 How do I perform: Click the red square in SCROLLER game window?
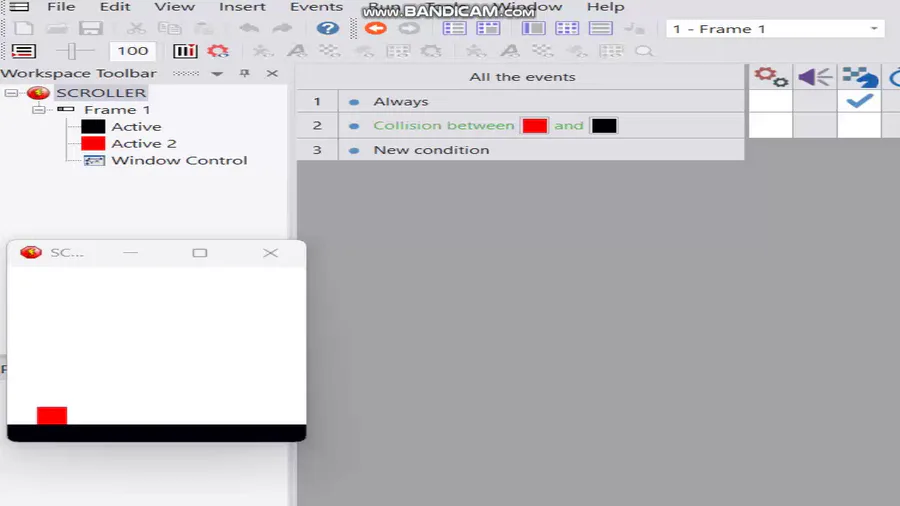(x=52, y=416)
